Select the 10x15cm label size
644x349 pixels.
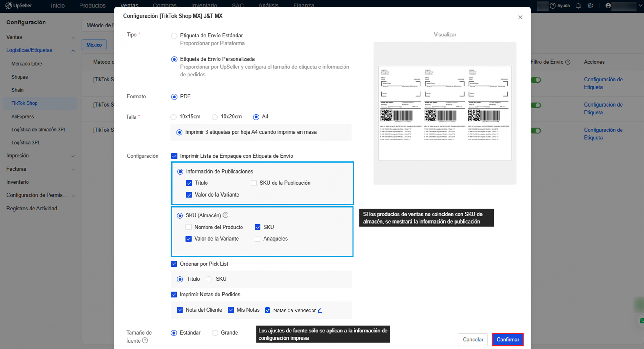tap(173, 117)
